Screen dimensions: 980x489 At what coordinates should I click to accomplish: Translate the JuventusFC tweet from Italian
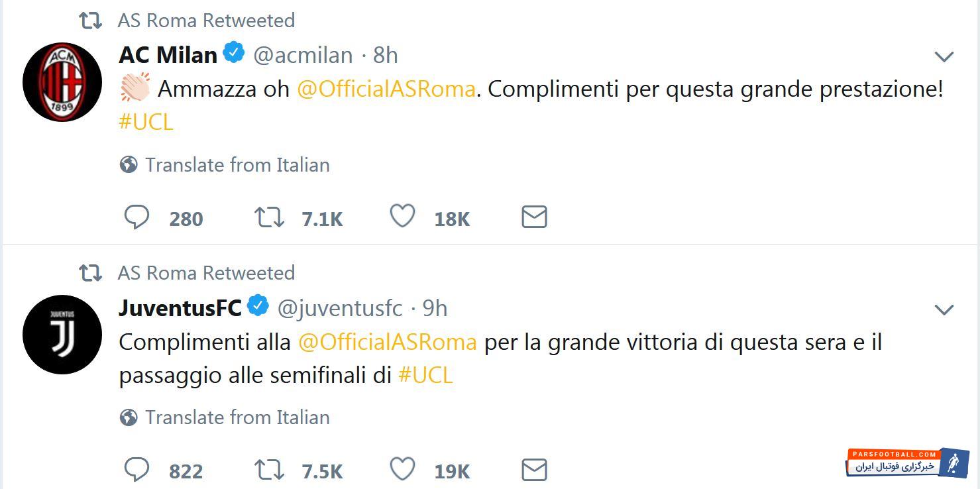click(x=237, y=417)
